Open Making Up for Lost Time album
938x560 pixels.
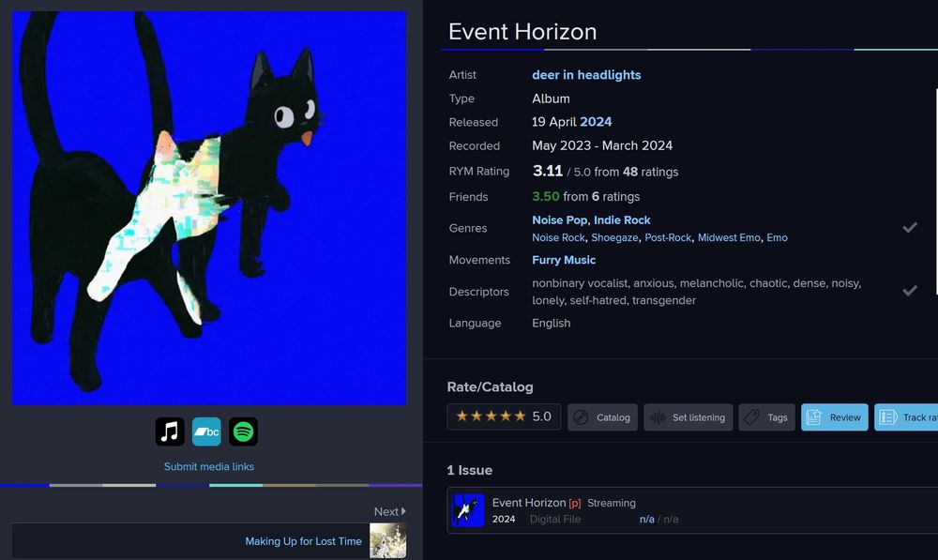pos(303,541)
